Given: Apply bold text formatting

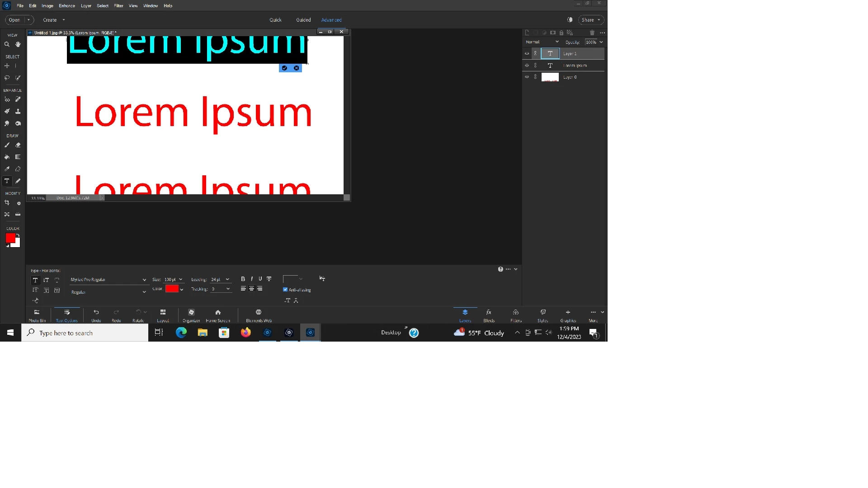Looking at the screenshot, I should pos(243,279).
